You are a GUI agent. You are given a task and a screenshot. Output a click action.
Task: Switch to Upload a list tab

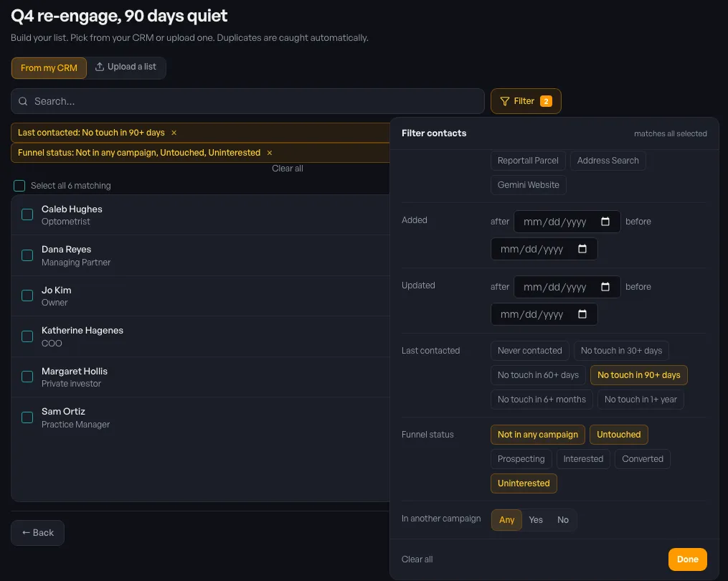[x=126, y=67]
